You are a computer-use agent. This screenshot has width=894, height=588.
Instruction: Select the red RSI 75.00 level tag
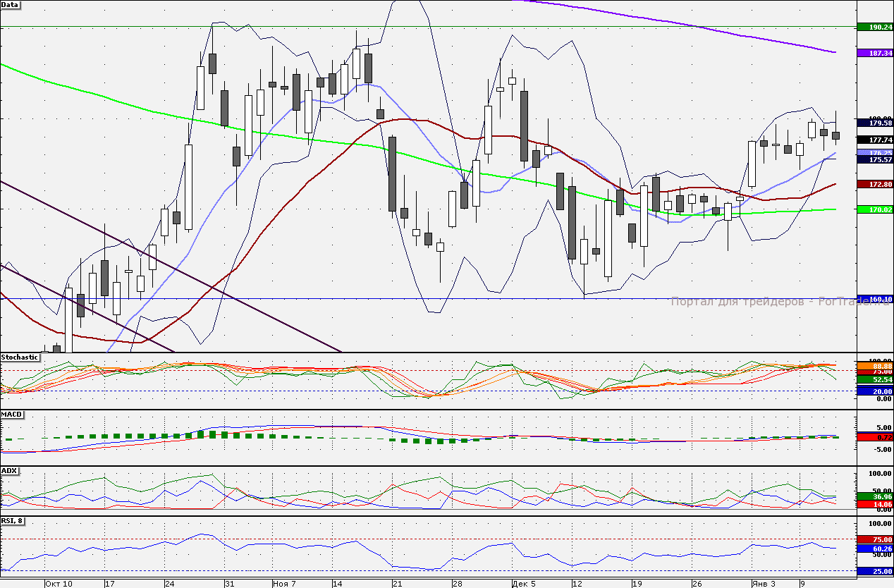coord(874,539)
